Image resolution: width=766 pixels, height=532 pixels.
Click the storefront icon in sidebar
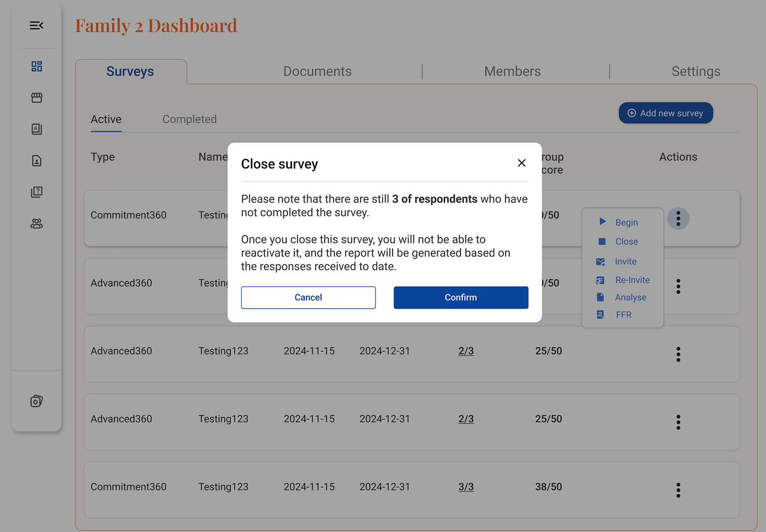(36, 98)
